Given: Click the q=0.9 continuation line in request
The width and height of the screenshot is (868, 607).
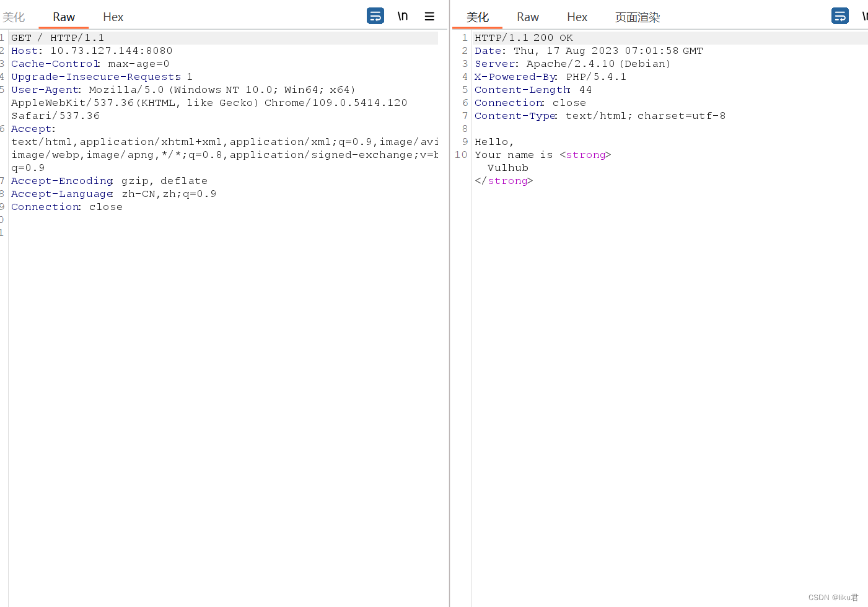Looking at the screenshot, I should click(x=28, y=168).
